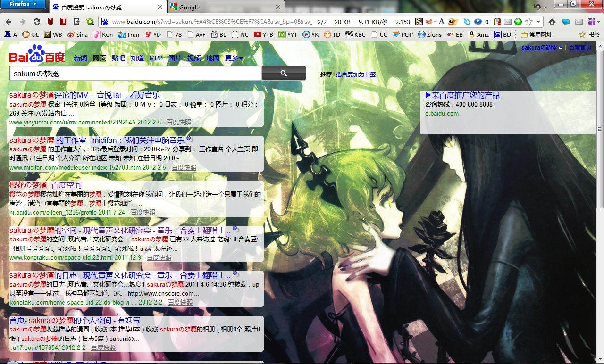Go to the 贴吧 section

(x=118, y=58)
